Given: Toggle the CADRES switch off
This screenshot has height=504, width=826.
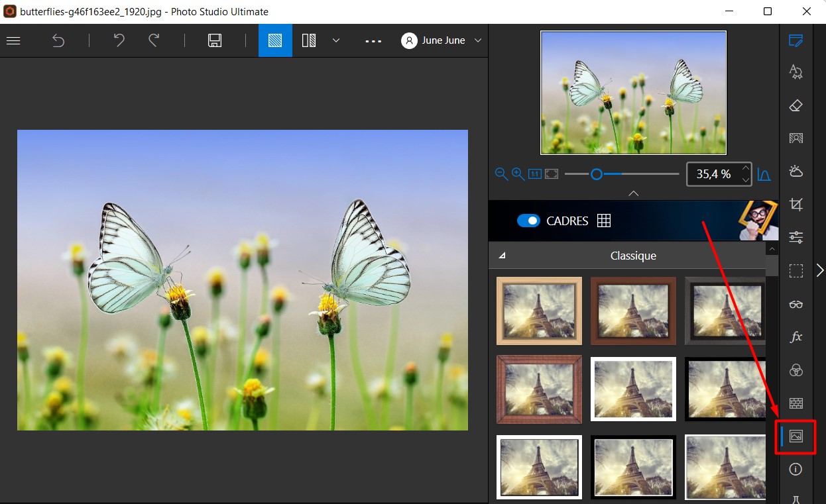Looking at the screenshot, I should [x=528, y=221].
